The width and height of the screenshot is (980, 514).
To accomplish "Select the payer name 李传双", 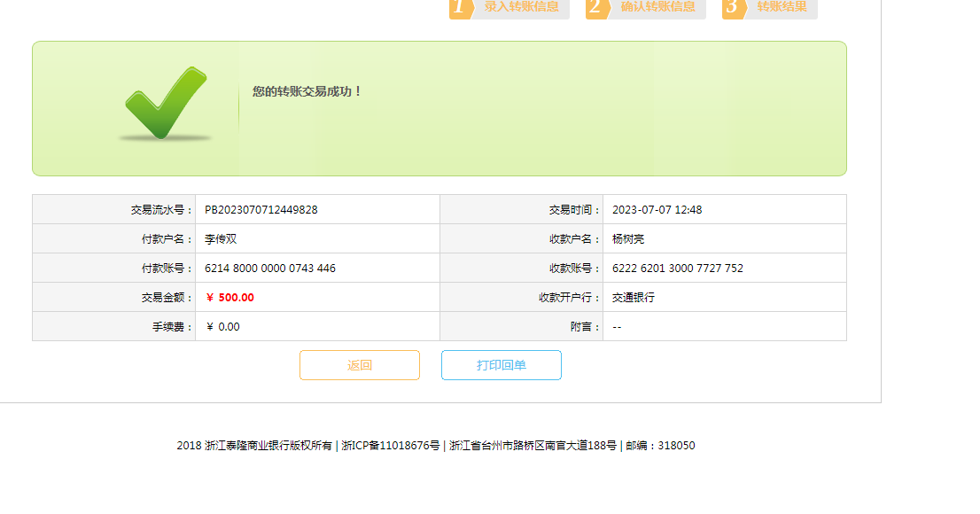I will [x=221, y=239].
